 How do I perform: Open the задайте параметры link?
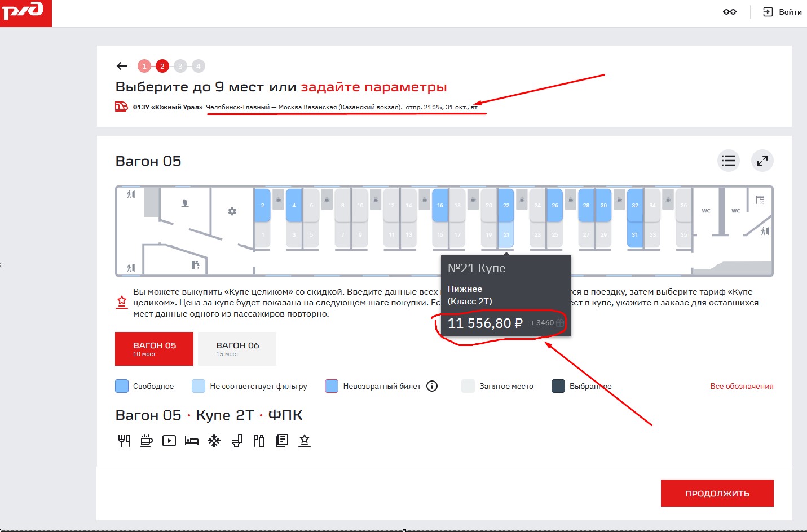[x=374, y=87]
